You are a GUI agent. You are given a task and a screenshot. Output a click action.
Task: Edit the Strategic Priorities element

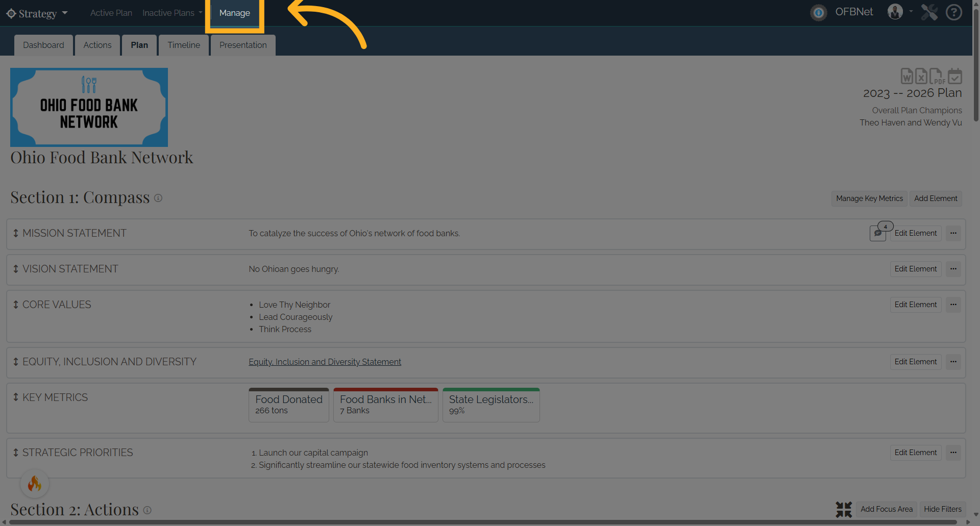(916, 453)
